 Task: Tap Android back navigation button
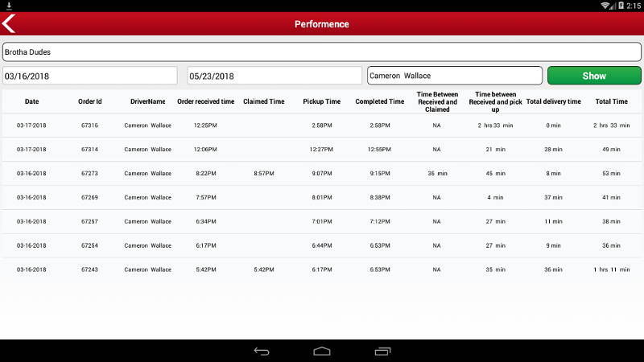[x=262, y=352]
